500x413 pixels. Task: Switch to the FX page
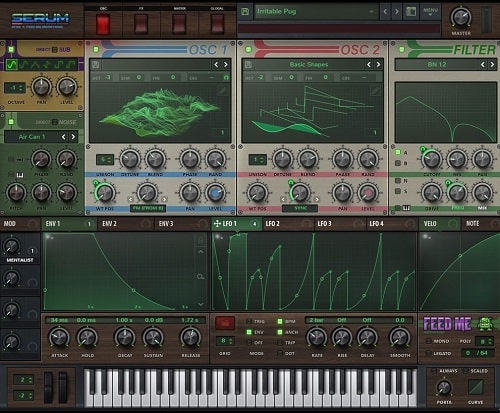click(x=141, y=24)
